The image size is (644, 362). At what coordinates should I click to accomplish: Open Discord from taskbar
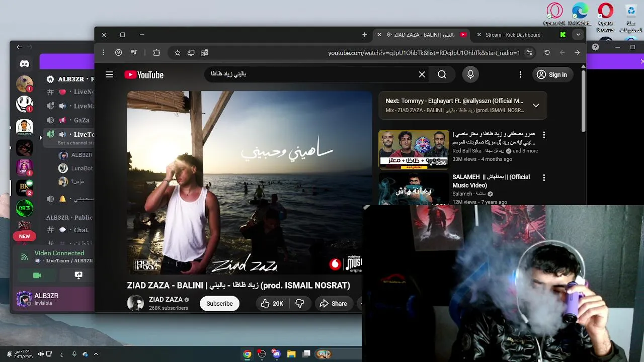[x=276, y=354]
